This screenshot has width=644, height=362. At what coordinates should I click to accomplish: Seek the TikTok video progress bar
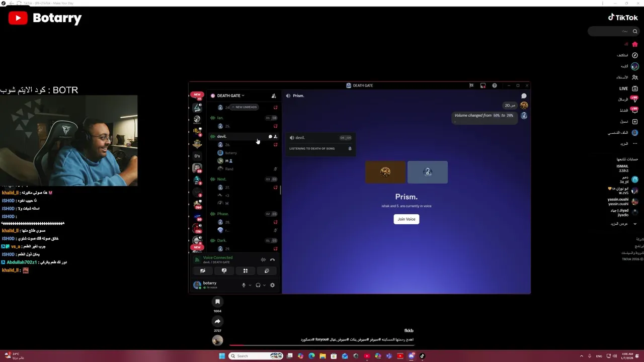pyautogui.click(x=322, y=345)
